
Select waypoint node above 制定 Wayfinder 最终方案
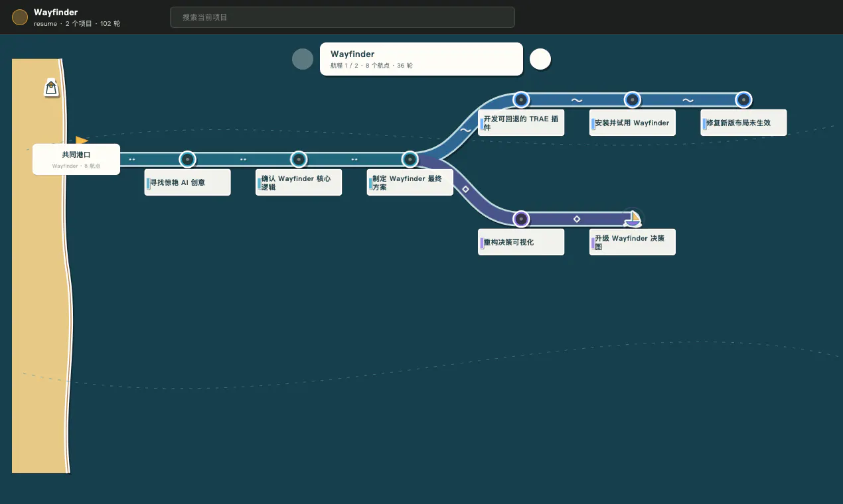410,159
